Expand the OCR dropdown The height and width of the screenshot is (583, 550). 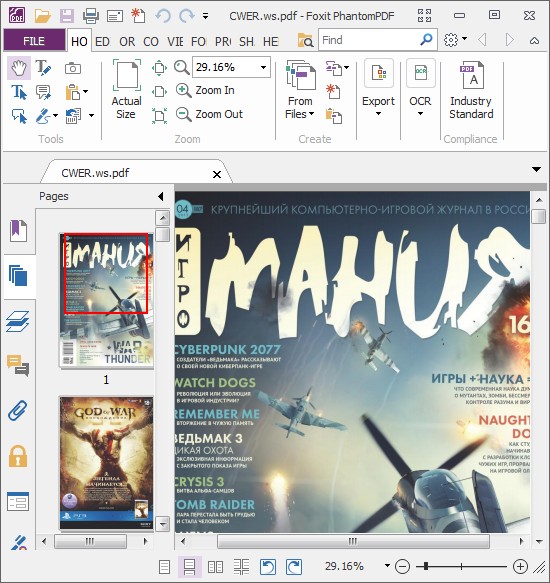point(420,114)
